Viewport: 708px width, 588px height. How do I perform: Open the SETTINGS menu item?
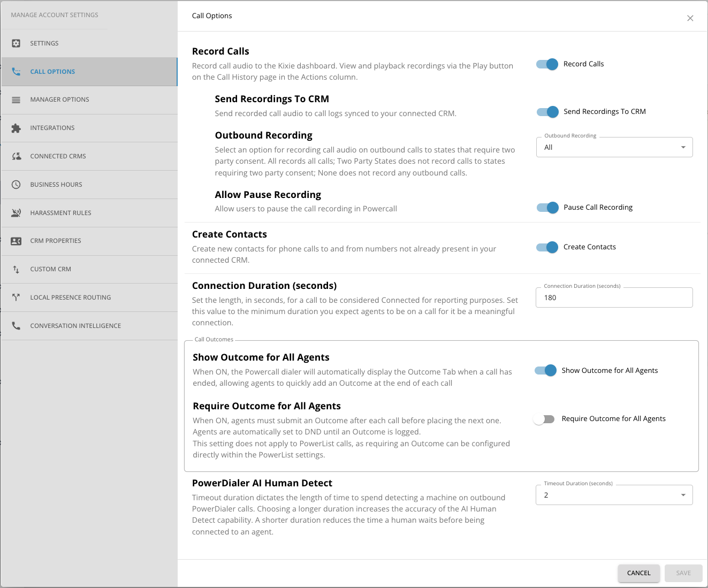pyautogui.click(x=89, y=43)
